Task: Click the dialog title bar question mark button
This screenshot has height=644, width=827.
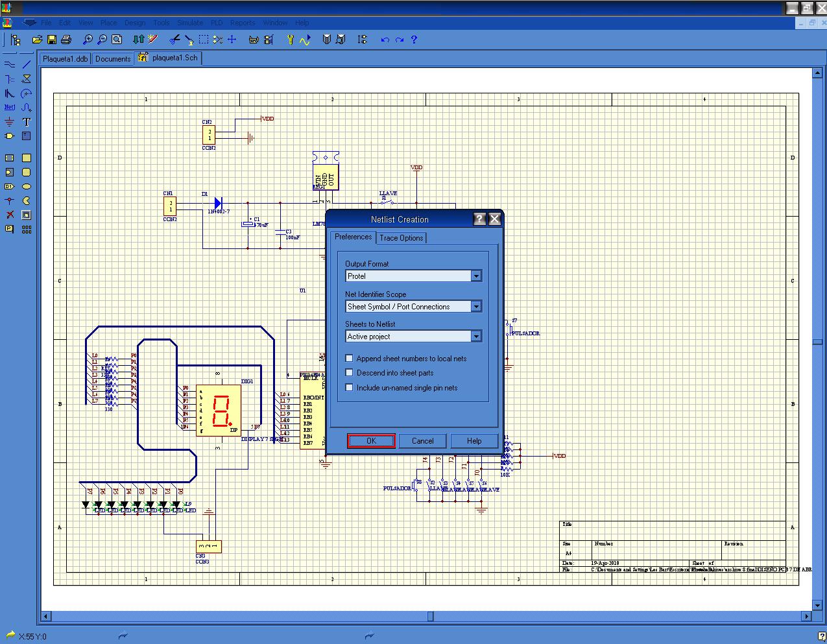Action: coord(479,219)
